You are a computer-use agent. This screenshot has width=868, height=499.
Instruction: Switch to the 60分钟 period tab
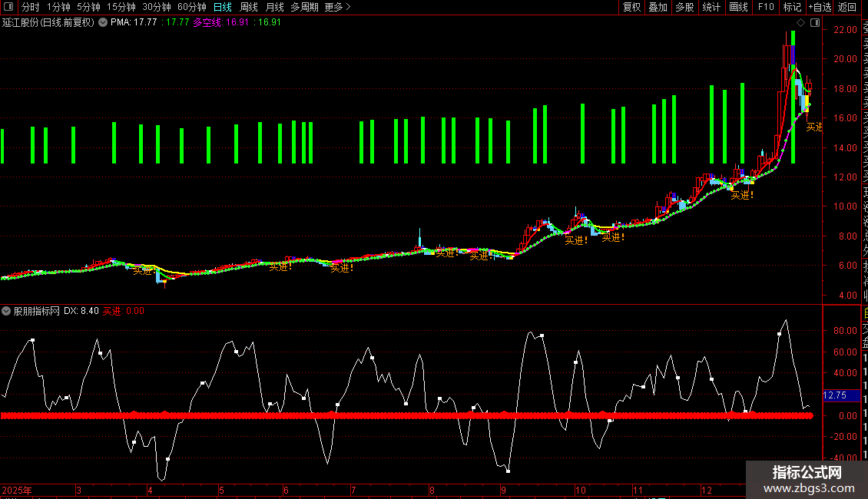[192, 7]
